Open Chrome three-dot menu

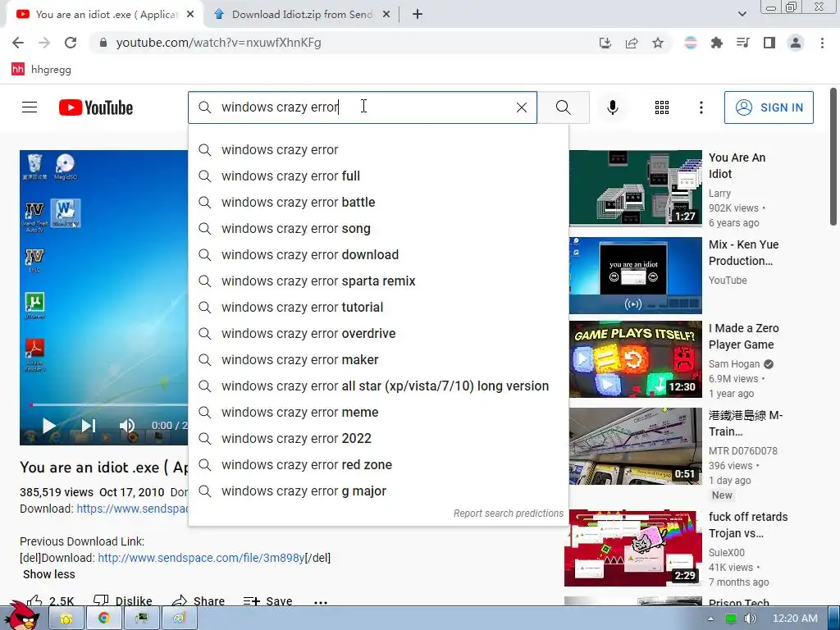click(x=822, y=43)
